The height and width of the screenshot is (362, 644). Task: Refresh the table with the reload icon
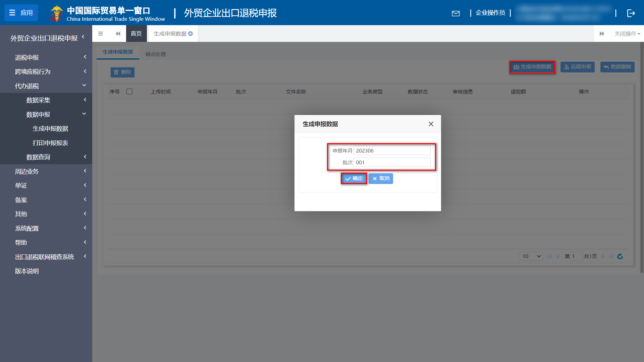pos(620,256)
